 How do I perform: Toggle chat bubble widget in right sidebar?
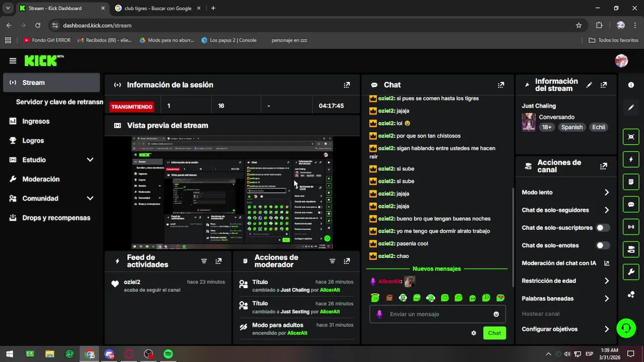pos(631,205)
